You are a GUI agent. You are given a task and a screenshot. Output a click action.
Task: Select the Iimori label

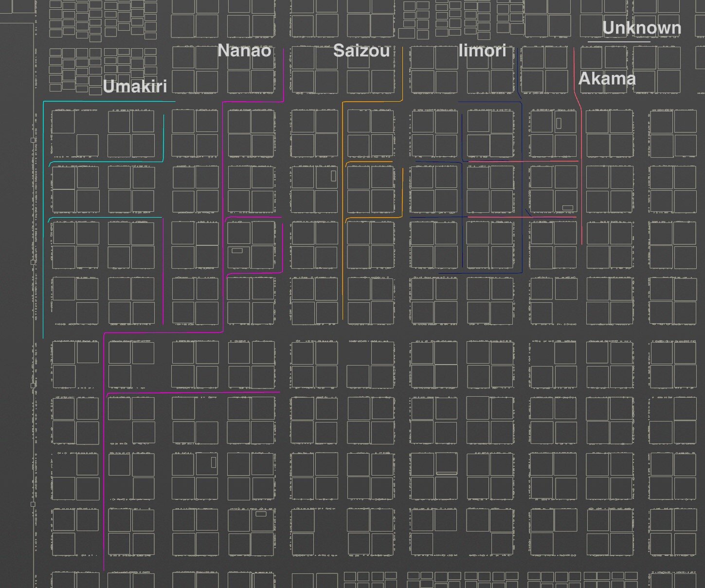point(482,51)
